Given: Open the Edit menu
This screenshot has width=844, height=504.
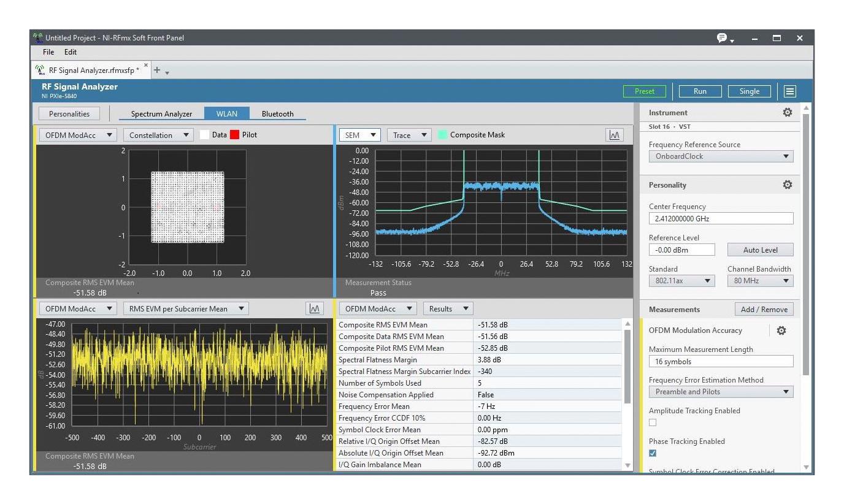Looking at the screenshot, I should (x=71, y=52).
